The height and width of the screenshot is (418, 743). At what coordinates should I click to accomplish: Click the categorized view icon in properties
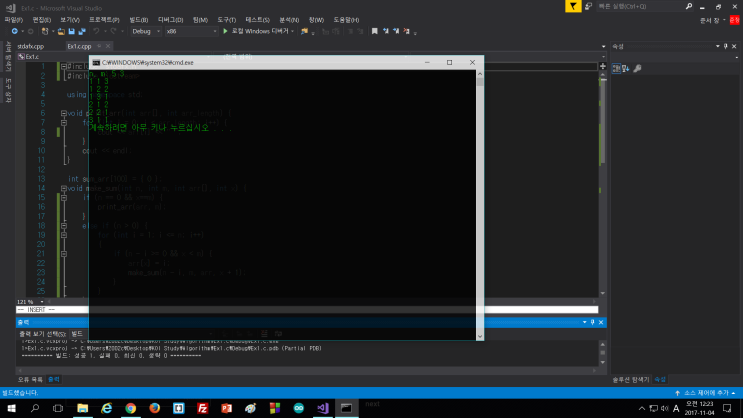coord(616,68)
